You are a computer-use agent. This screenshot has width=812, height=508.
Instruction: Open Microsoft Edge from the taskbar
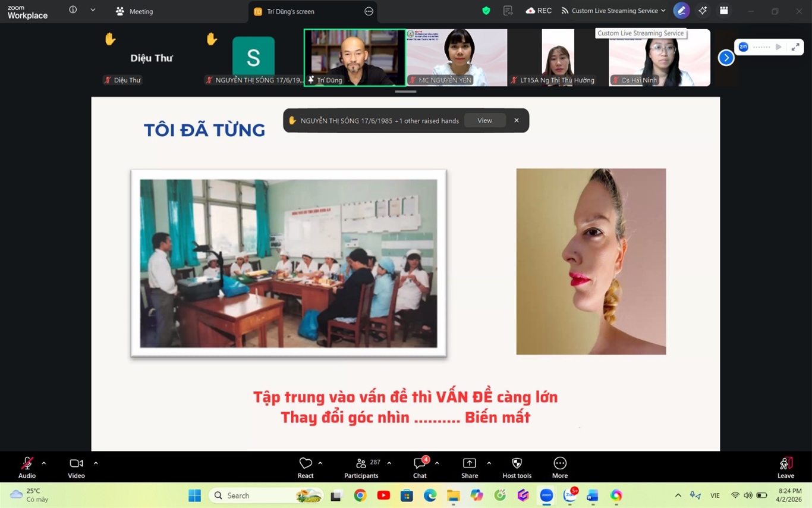point(430,496)
